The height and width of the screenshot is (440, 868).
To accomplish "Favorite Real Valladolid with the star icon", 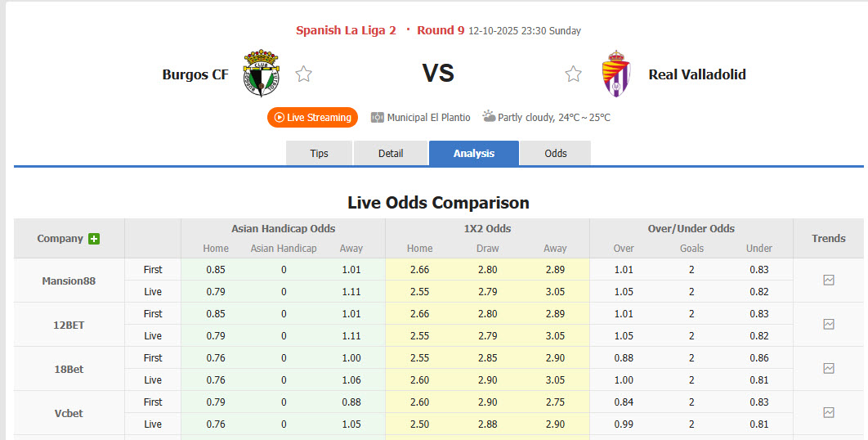I will click(573, 74).
